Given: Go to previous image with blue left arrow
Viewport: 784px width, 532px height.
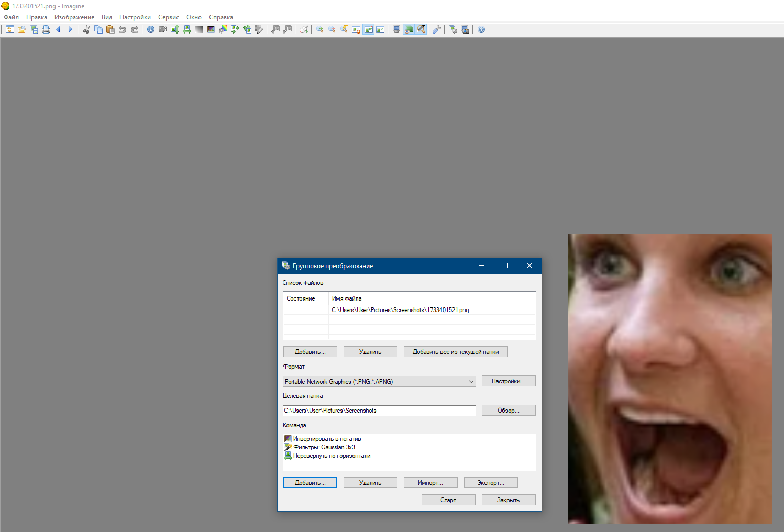Looking at the screenshot, I should click(x=58, y=29).
